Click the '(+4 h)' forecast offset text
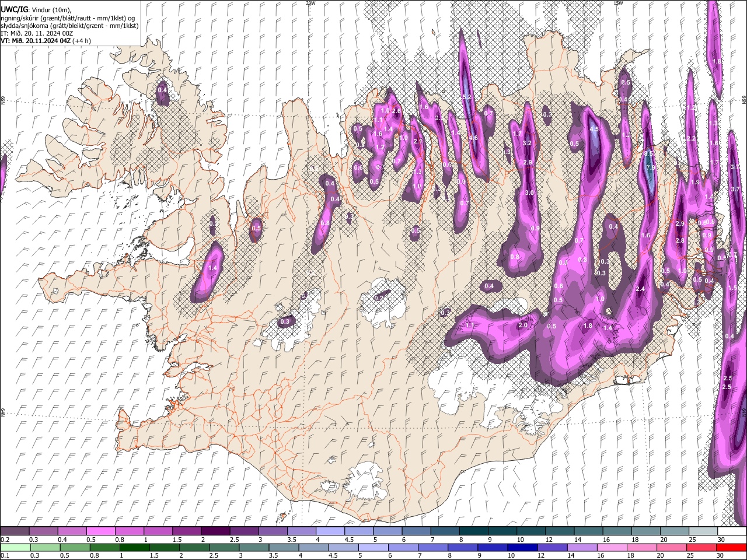Screen dimensions: 747x560 pyautogui.click(x=82, y=41)
